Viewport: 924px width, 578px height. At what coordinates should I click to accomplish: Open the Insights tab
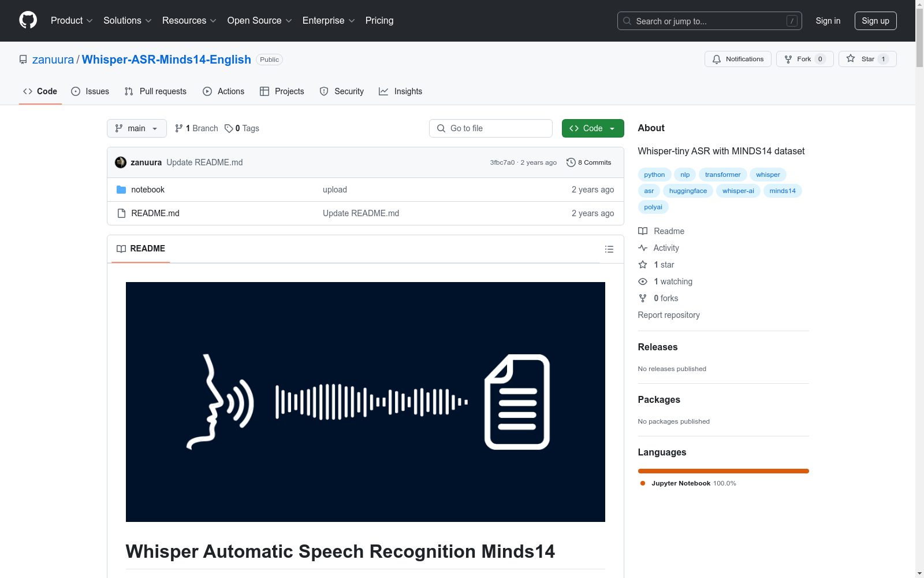click(x=400, y=91)
